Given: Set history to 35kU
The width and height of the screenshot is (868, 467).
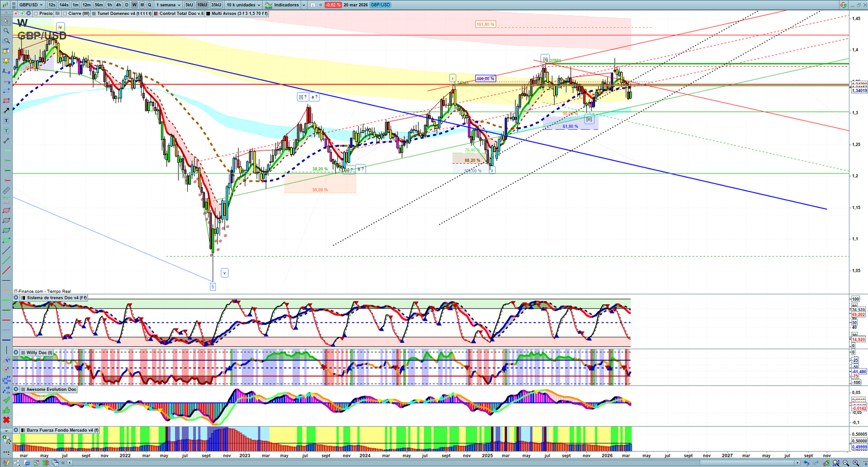Looking at the screenshot, I should click(x=216, y=5).
